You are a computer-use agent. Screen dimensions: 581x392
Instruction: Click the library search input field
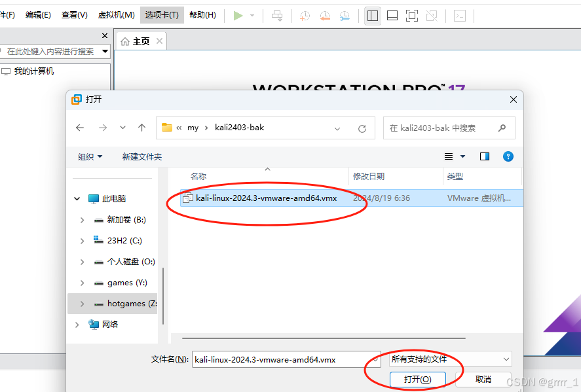pos(50,52)
